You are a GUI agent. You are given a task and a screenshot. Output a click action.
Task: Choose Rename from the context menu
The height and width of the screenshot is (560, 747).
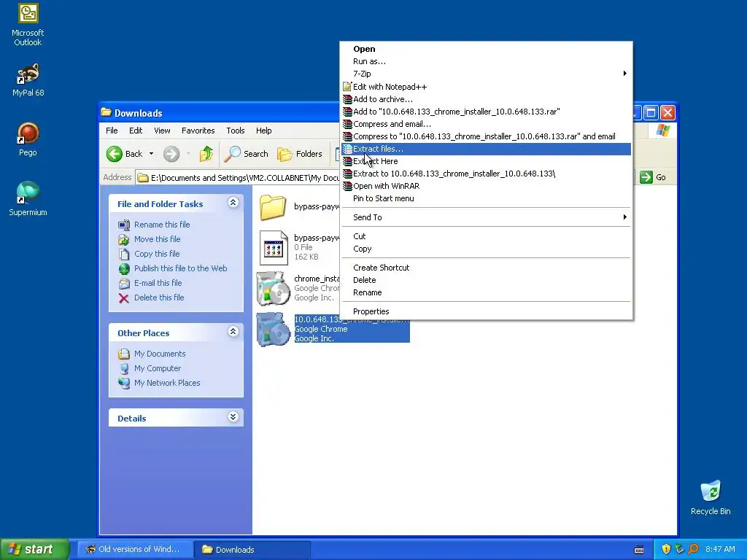(x=487, y=292)
